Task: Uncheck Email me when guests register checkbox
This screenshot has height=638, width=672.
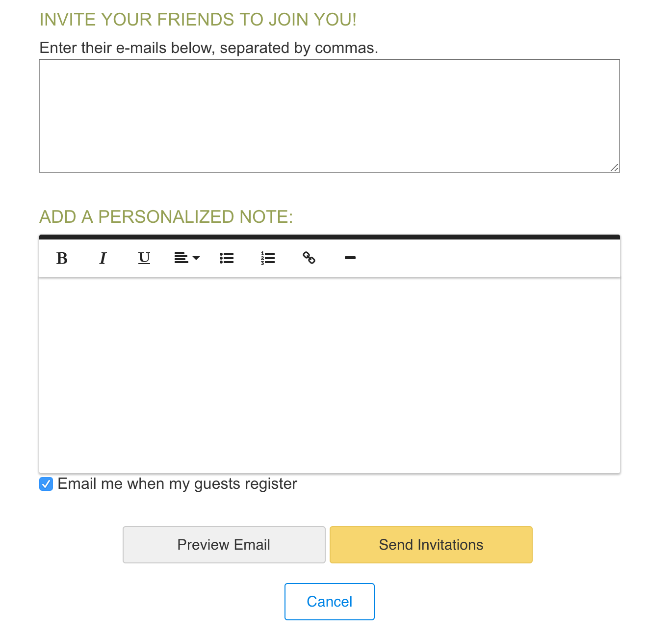Action: (x=46, y=484)
